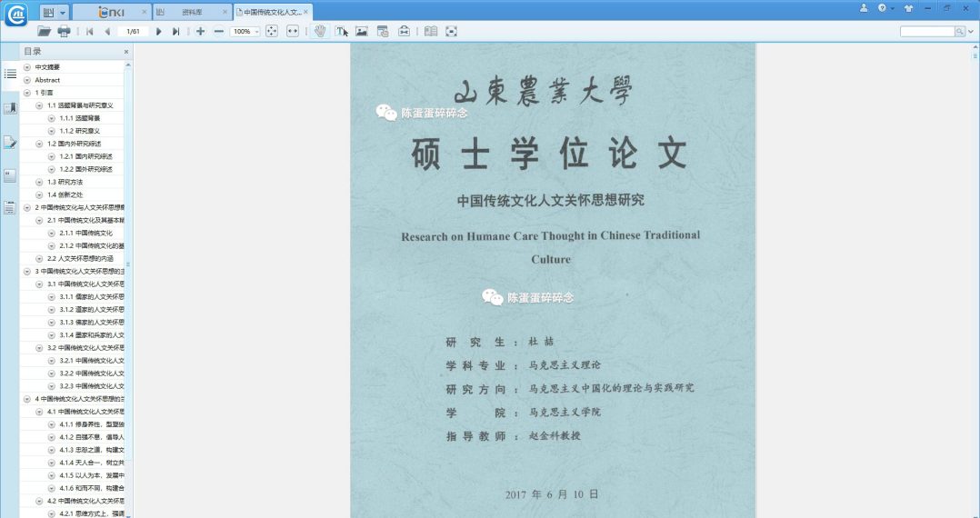
Task: Open outline entry 1.3 研究方法
Action: pyautogui.click(x=65, y=182)
